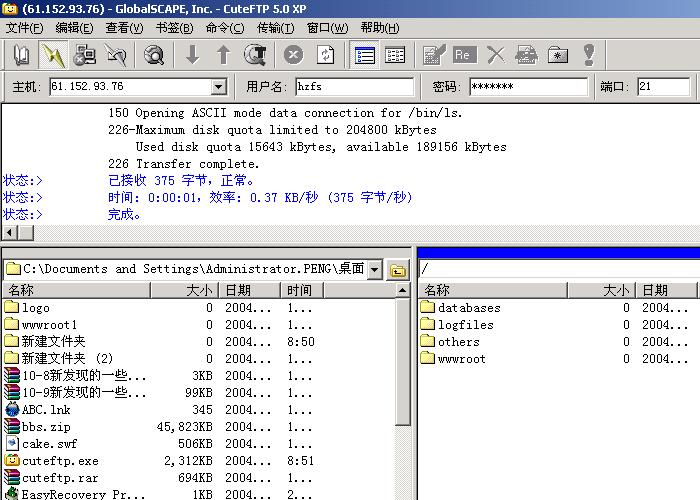Viewport: 700px width, 500px height.
Task: Select the cuteftp.rar file
Action: coord(52,477)
